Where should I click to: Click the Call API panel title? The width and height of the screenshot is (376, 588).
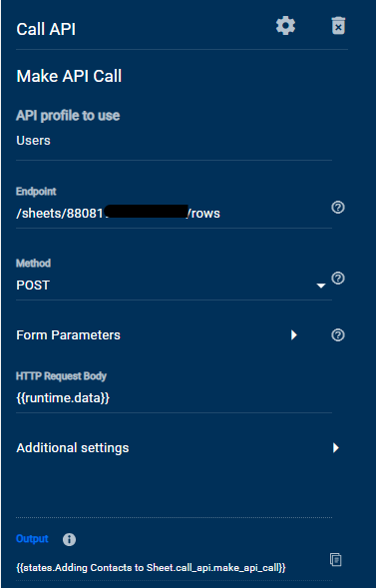pos(46,29)
